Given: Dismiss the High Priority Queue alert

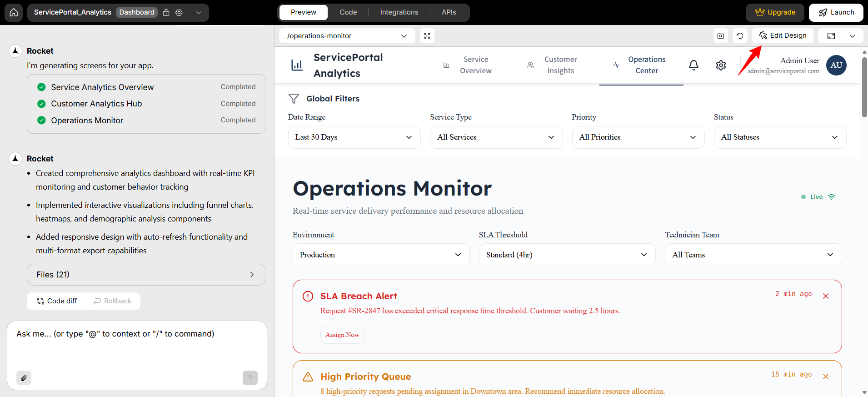Looking at the screenshot, I should 826,377.
